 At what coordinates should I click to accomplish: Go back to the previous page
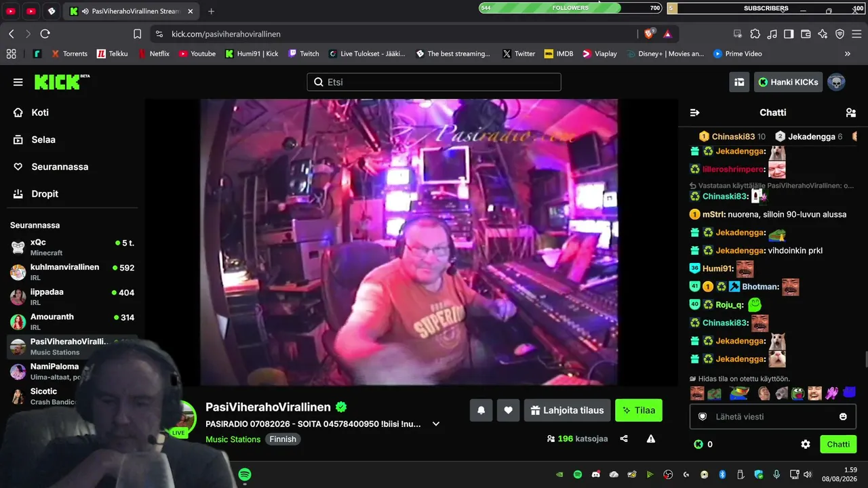(12, 34)
